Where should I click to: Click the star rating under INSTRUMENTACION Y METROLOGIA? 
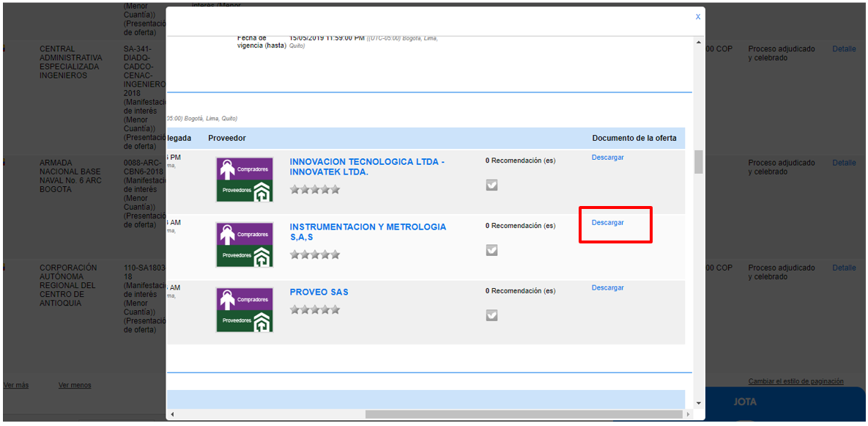[314, 255]
